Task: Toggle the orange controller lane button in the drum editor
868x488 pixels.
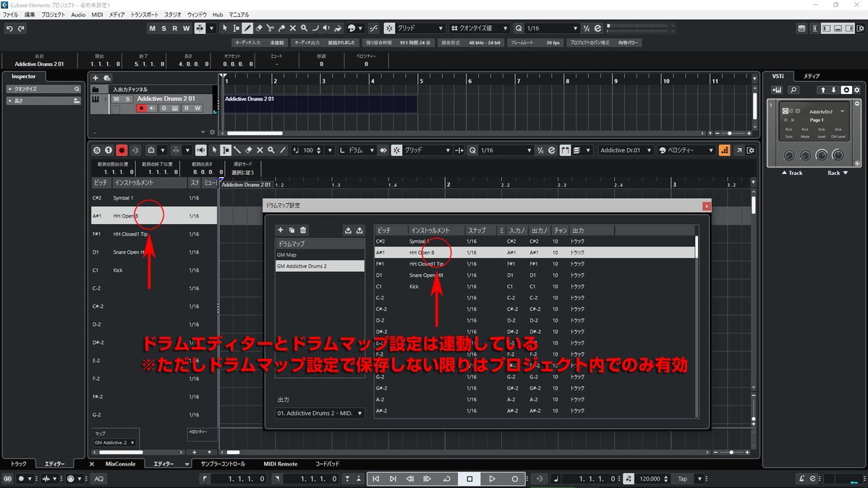Action: 725,150
